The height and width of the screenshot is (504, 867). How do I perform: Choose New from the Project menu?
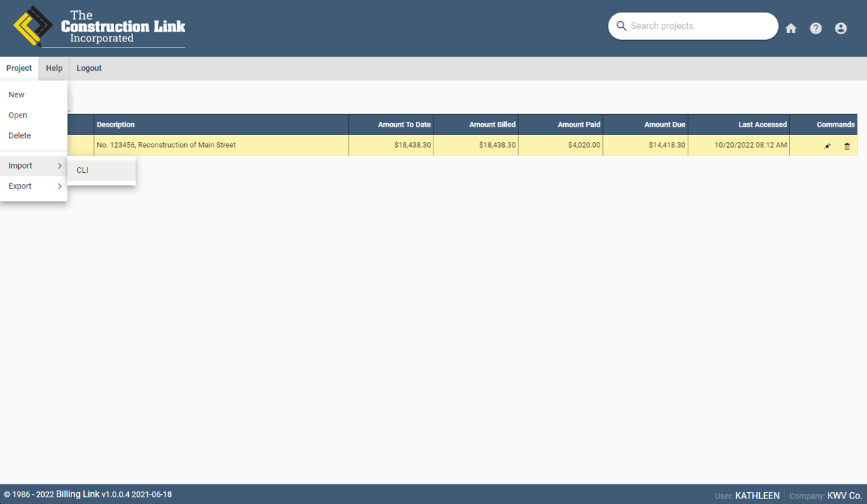pos(34,94)
